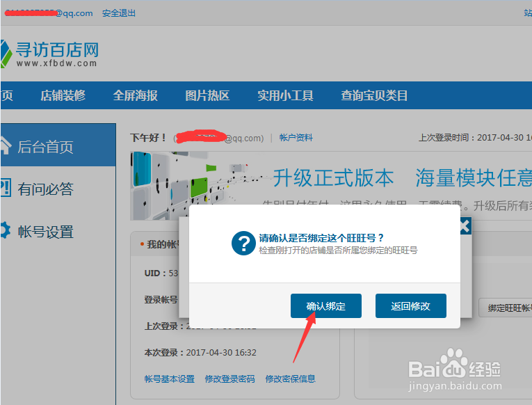The width and height of the screenshot is (532, 405).
Task: Open the 查询宝贝类目 nav menu
Action: coord(374,95)
